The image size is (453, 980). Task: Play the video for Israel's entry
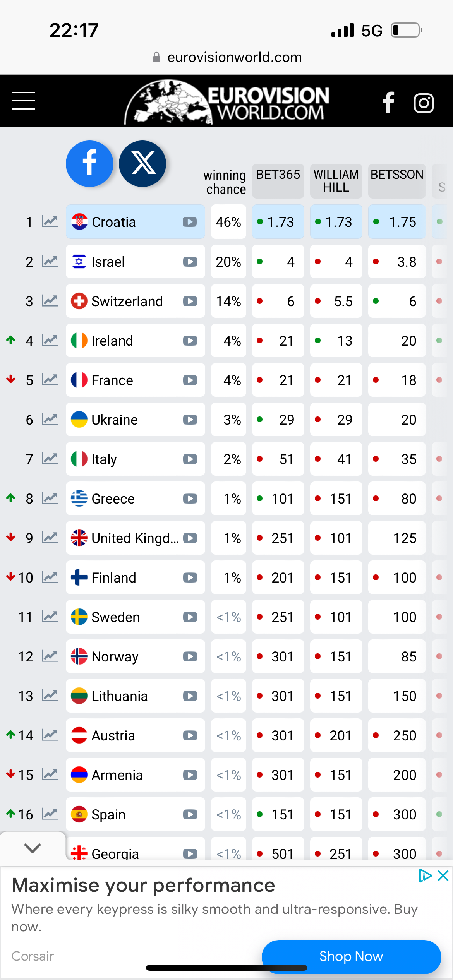(190, 262)
